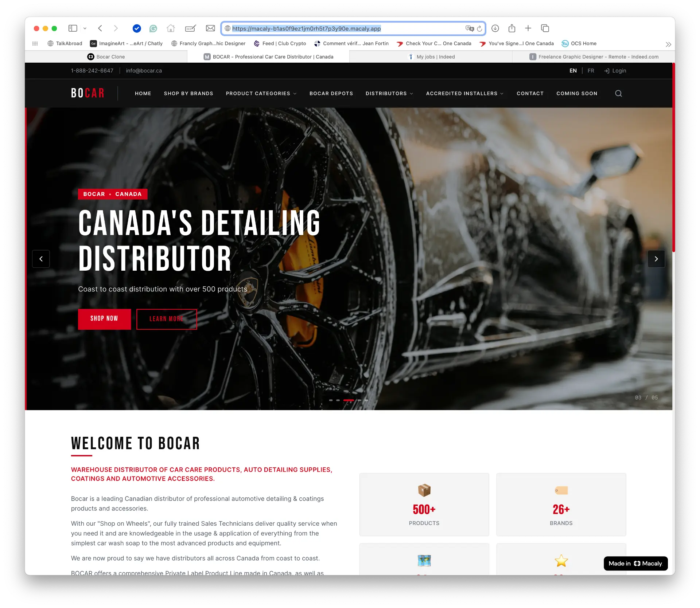Open the Check Your C... One Canada bookmark
700x608 pixels.
434,43
